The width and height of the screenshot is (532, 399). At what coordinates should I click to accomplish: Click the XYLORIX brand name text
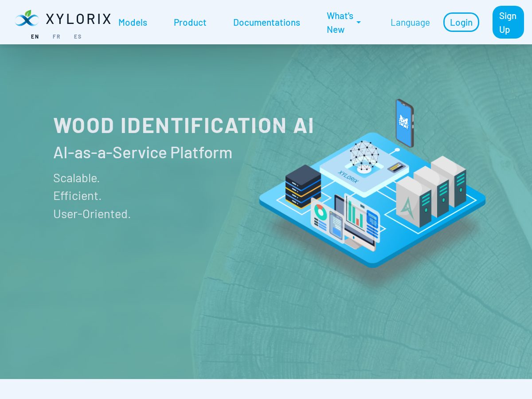pyautogui.click(x=78, y=19)
